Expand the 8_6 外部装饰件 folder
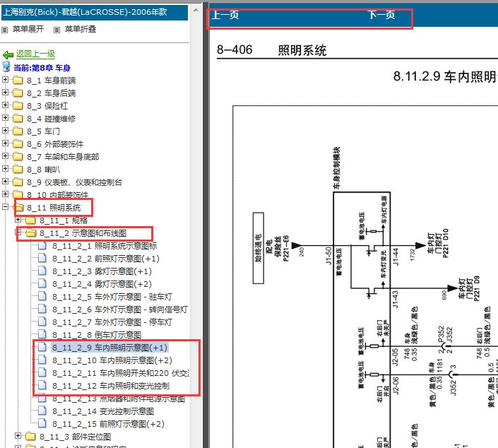498x448 pixels. 5,143
